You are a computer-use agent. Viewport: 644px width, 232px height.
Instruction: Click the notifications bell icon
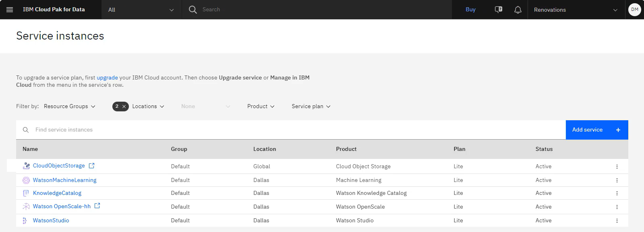coord(518,10)
